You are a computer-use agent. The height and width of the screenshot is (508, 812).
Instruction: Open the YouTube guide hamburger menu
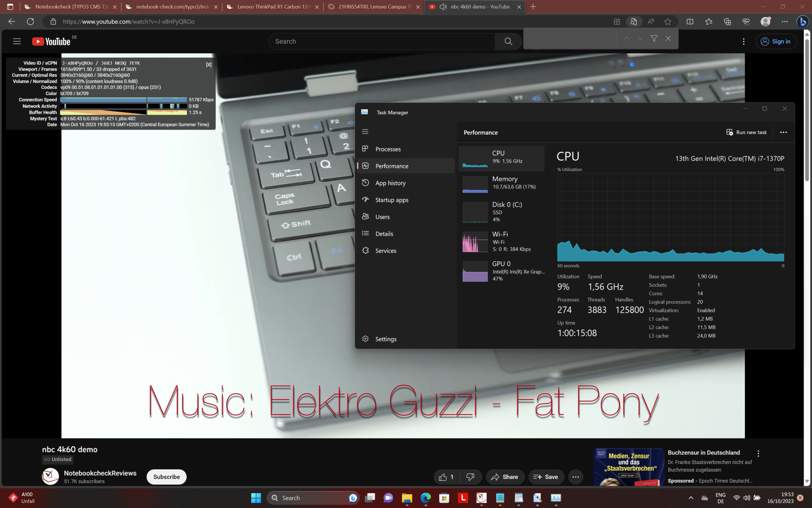coord(17,41)
